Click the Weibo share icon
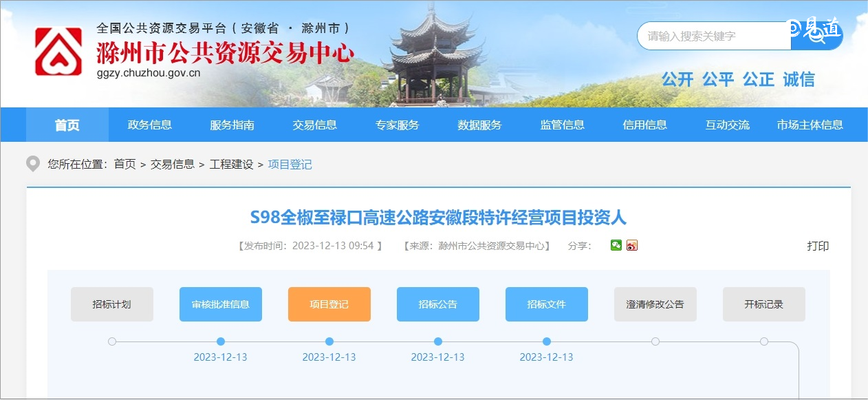Screen dimensions: 868x400 coord(632,245)
